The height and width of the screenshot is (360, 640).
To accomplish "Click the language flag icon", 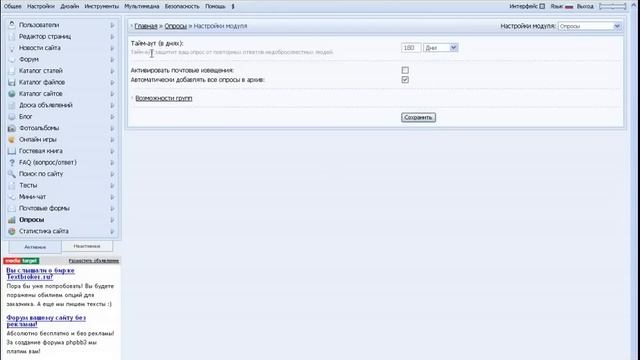I will (x=569, y=7).
